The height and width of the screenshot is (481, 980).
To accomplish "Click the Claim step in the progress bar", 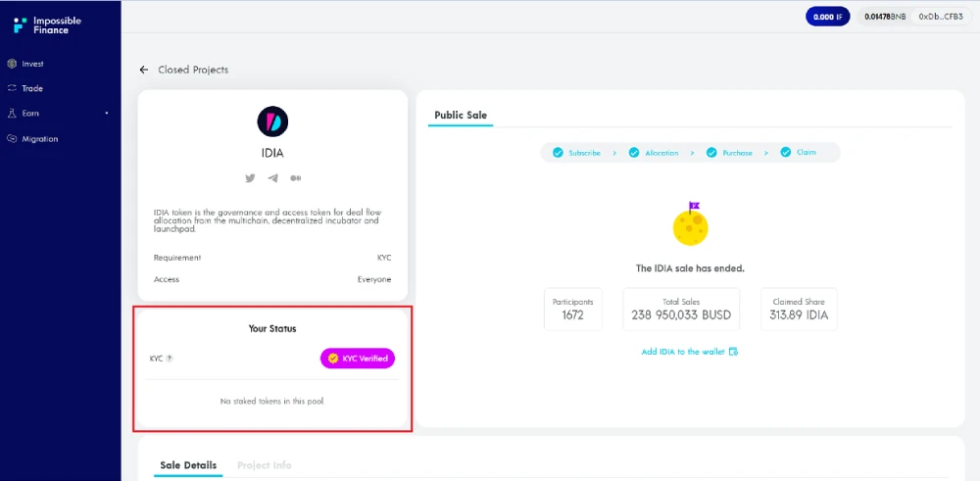I will pos(798,153).
